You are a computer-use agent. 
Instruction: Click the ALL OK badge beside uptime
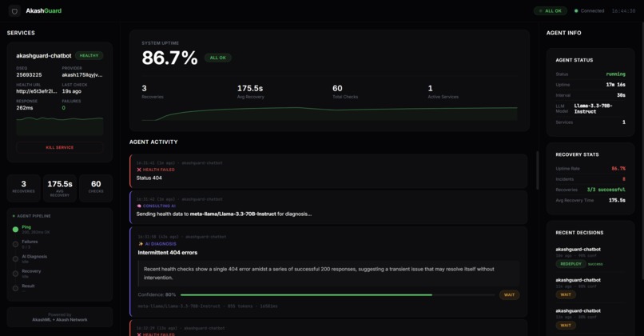click(x=217, y=58)
